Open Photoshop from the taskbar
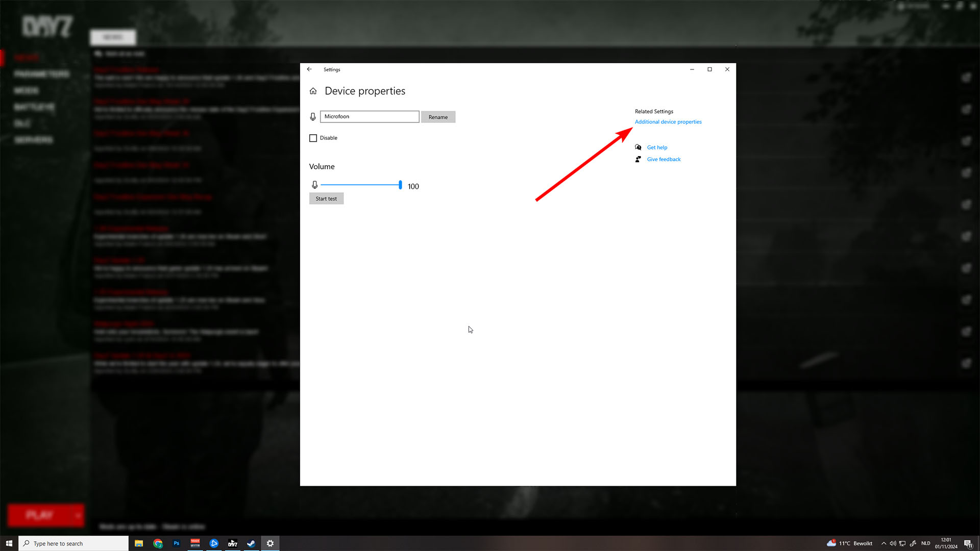The width and height of the screenshot is (980, 551). click(x=176, y=543)
